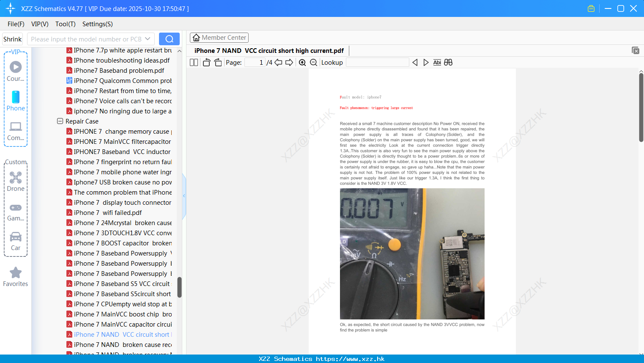Open Favorites in sidebar
The image size is (644, 363).
click(x=16, y=277)
